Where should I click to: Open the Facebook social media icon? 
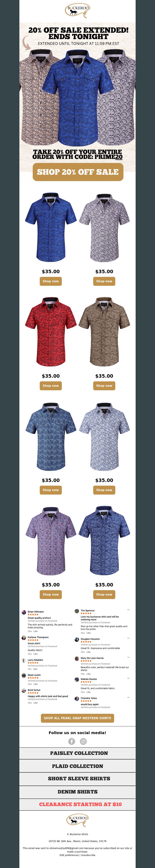point(71,742)
